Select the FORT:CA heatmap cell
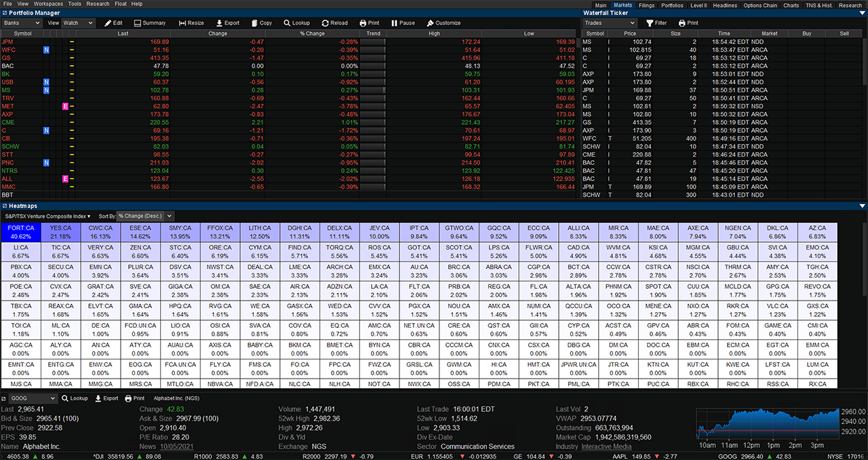868x460 pixels. [20, 232]
